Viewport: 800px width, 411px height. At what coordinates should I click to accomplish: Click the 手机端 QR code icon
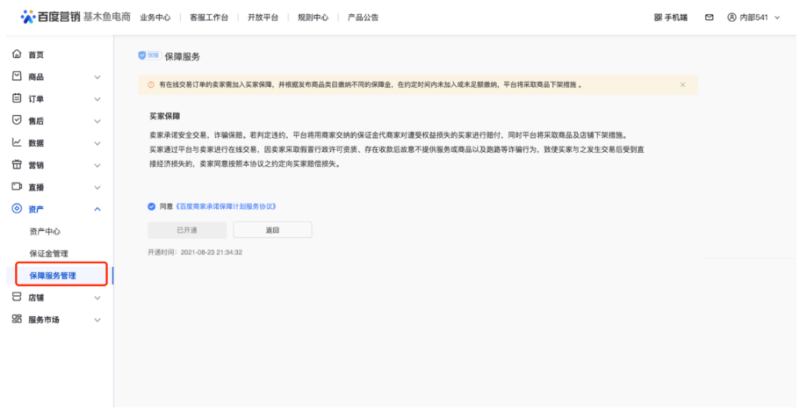pyautogui.click(x=658, y=17)
